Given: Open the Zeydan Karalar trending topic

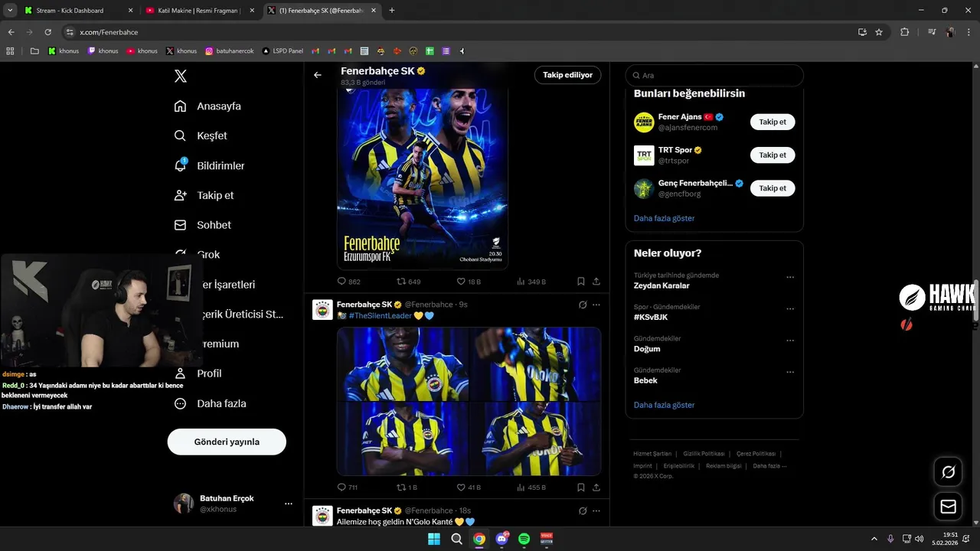Looking at the screenshot, I should 661,285.
